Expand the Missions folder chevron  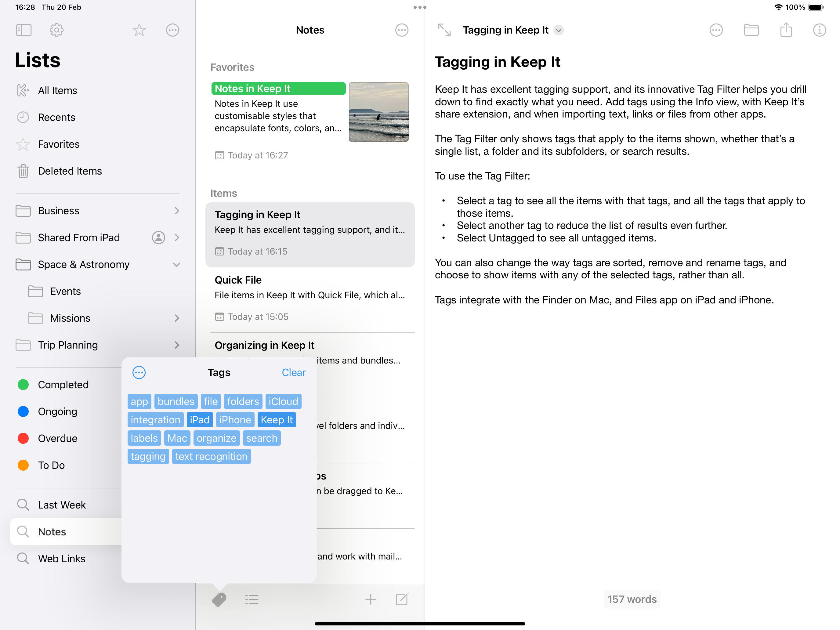177,318
